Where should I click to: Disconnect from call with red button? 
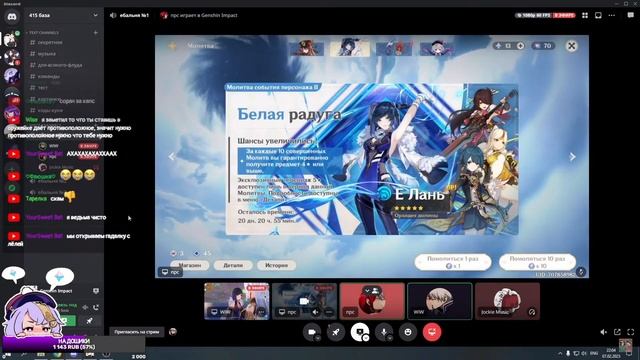(x=432, y=332)
